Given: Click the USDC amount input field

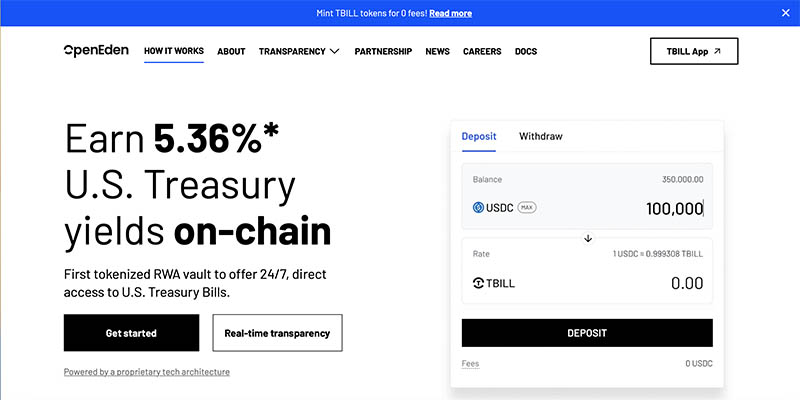Looking at the screenshot, I should coord(640,208).
